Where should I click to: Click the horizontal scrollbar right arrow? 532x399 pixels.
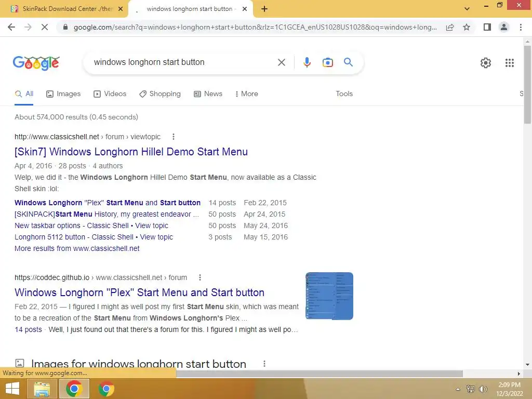pos(519,374)
